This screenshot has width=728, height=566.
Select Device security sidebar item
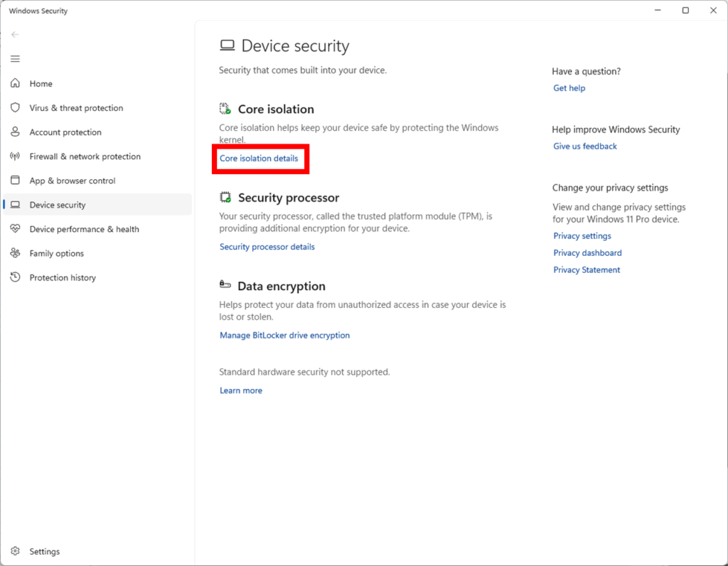97,205
